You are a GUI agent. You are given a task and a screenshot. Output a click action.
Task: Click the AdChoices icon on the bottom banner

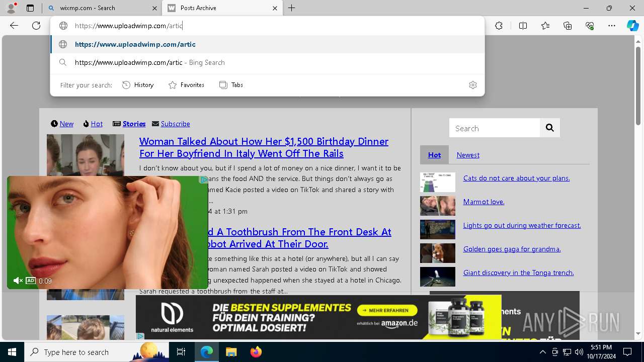point(140,336)
